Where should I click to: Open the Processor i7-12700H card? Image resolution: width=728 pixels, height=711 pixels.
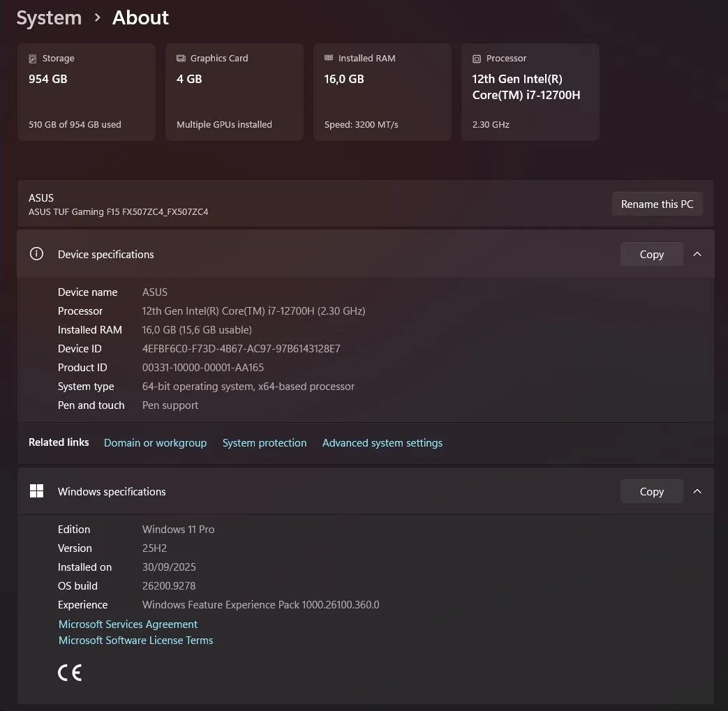pyautogui.click(x=530, y=92)
